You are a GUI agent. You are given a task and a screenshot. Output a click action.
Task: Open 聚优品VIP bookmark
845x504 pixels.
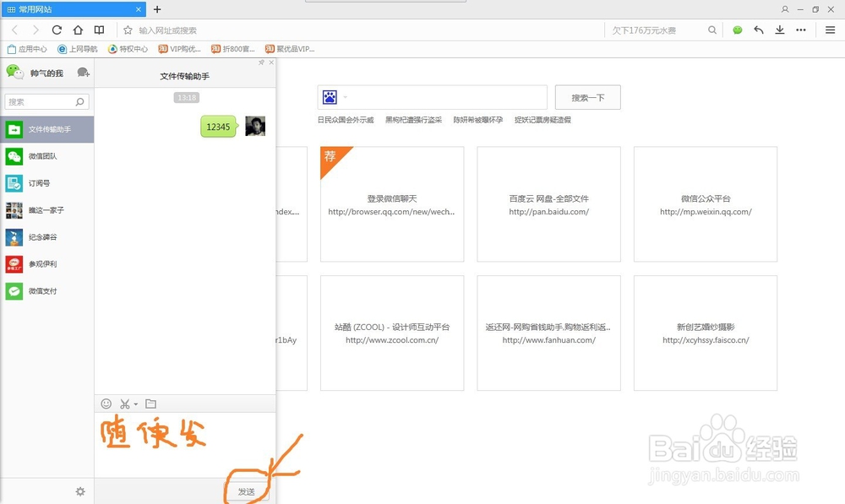coord(289,49)
